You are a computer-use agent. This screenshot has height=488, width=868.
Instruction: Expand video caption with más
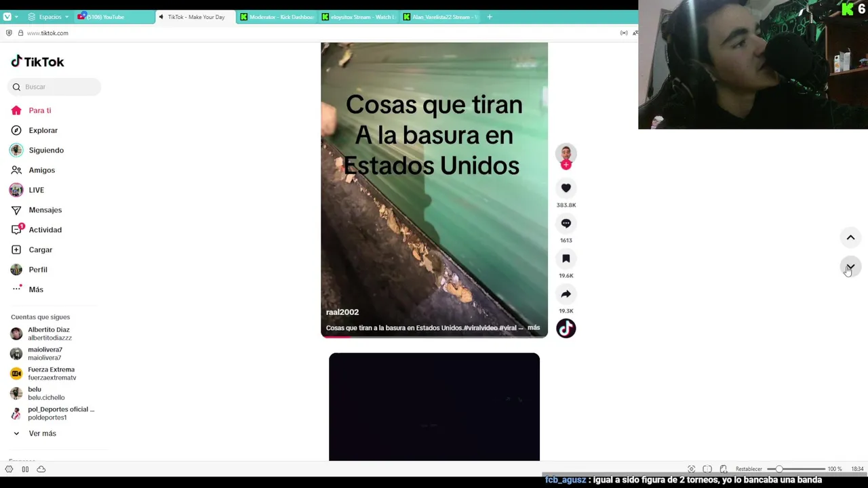[x=534, y=328]
